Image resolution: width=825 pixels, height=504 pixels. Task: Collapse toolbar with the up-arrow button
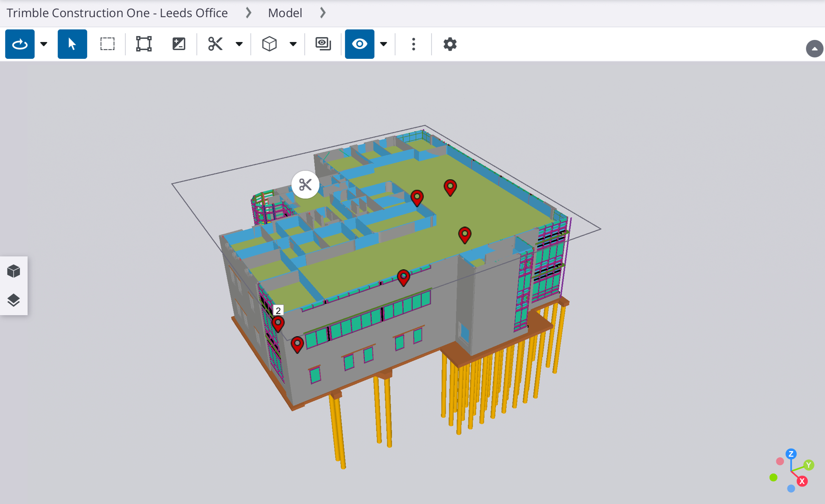pos(814,49)
